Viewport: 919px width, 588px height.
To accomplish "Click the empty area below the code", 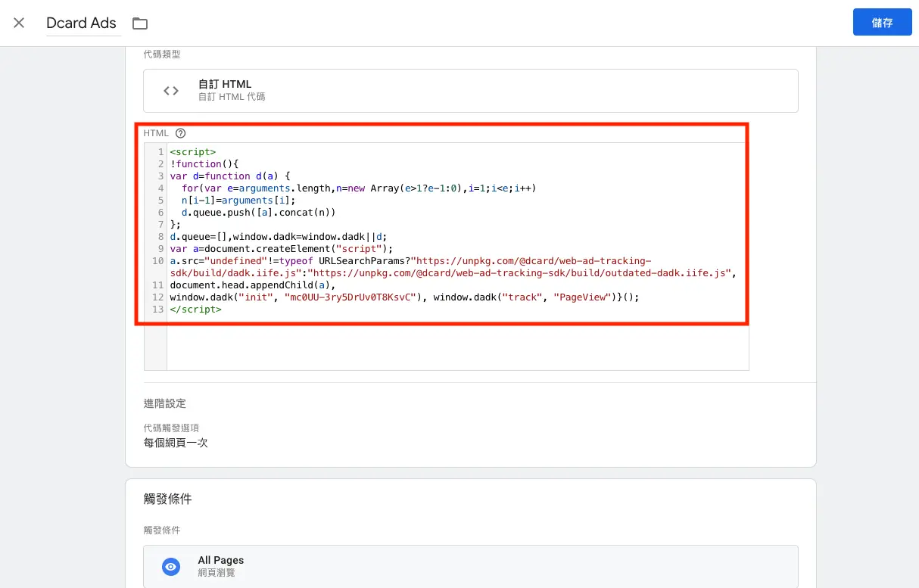I will point(454,348).
